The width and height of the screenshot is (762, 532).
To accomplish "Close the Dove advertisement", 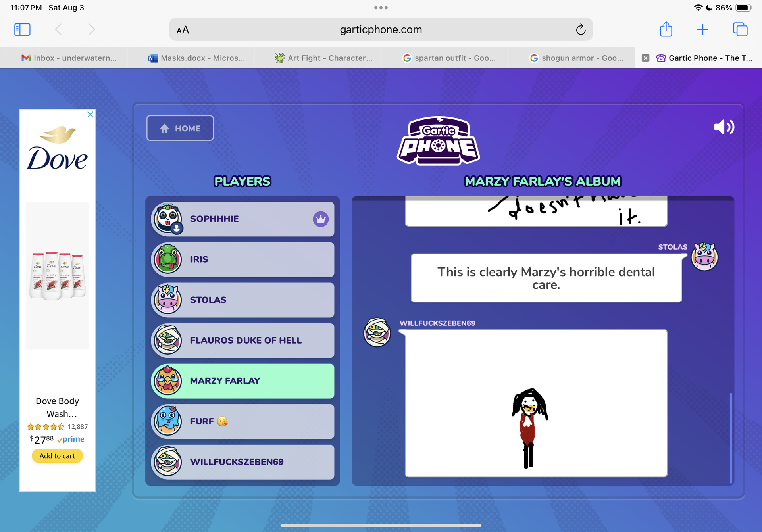I will coord(90,115).
